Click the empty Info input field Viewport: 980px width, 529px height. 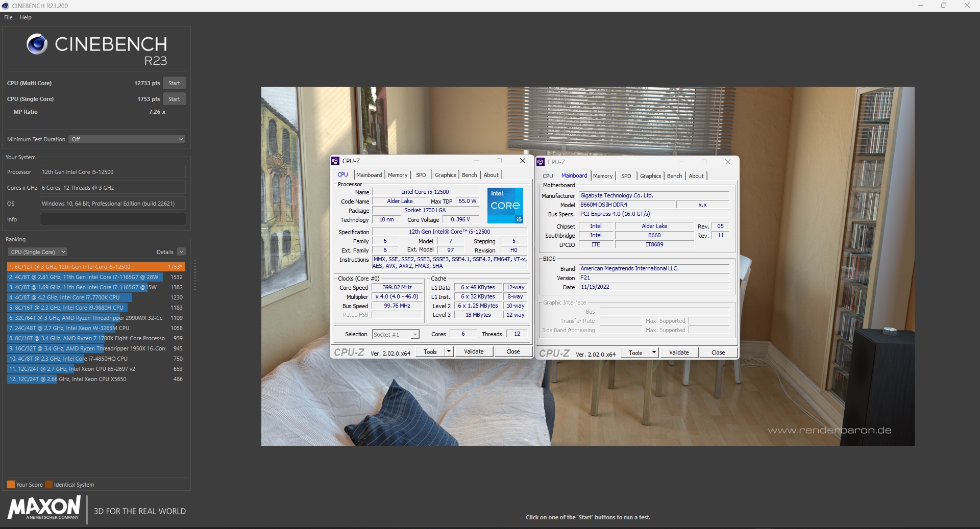click(113, 219)
